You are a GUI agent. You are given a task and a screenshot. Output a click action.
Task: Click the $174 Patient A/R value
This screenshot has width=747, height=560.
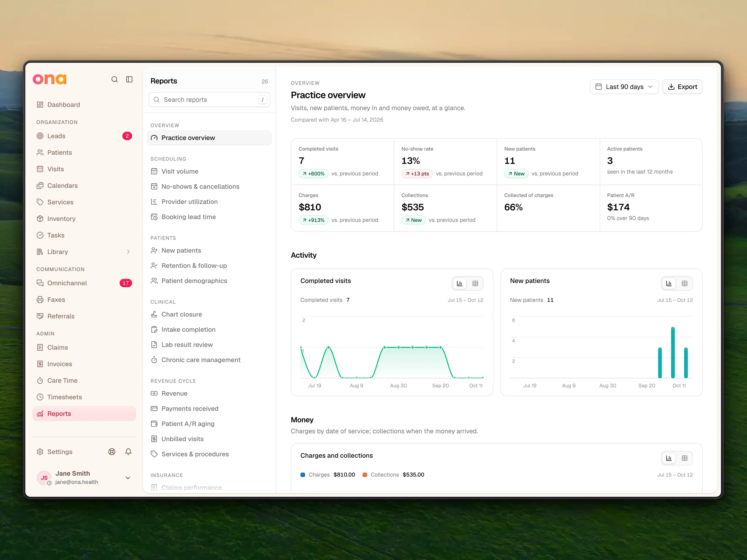click(x=618, y=207)
